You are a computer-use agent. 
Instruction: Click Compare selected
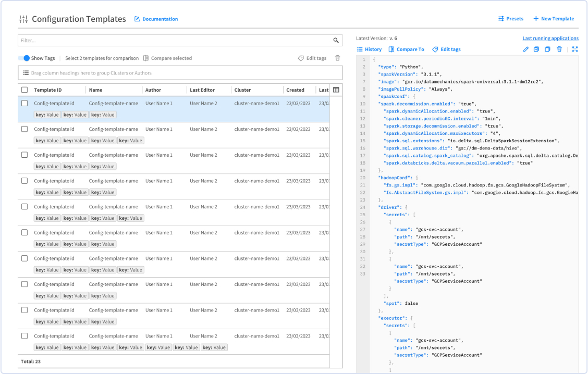click(168, 58)
